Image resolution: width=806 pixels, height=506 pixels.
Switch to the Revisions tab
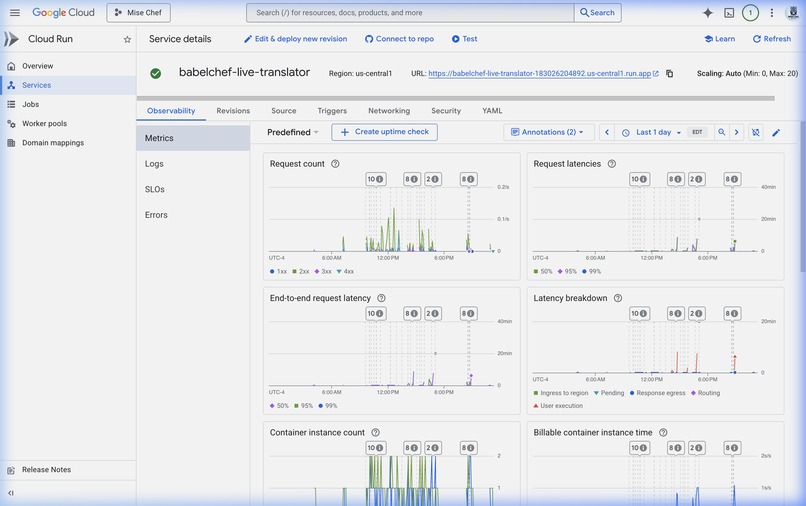click(233, 111)
